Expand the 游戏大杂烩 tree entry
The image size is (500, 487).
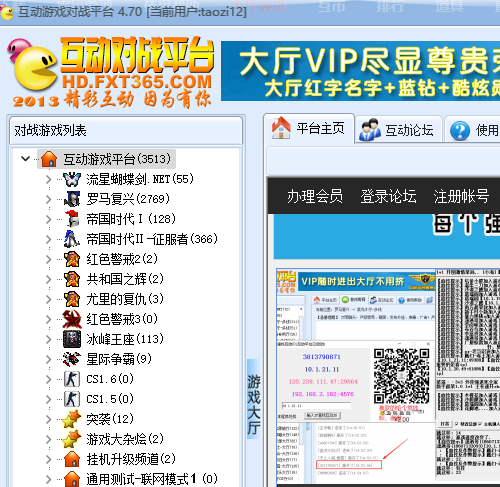point(49,439)
